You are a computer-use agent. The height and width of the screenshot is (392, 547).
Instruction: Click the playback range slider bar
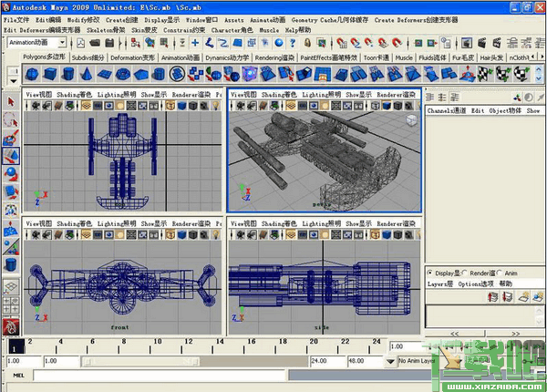click(141, 361)
